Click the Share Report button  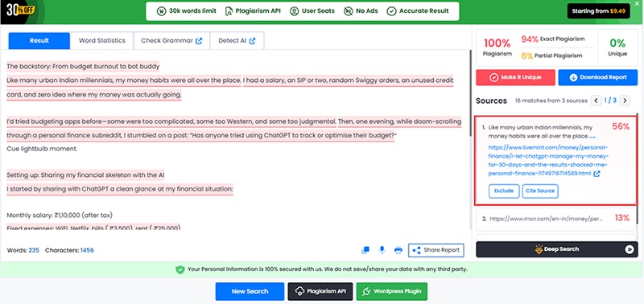point(436,250)
